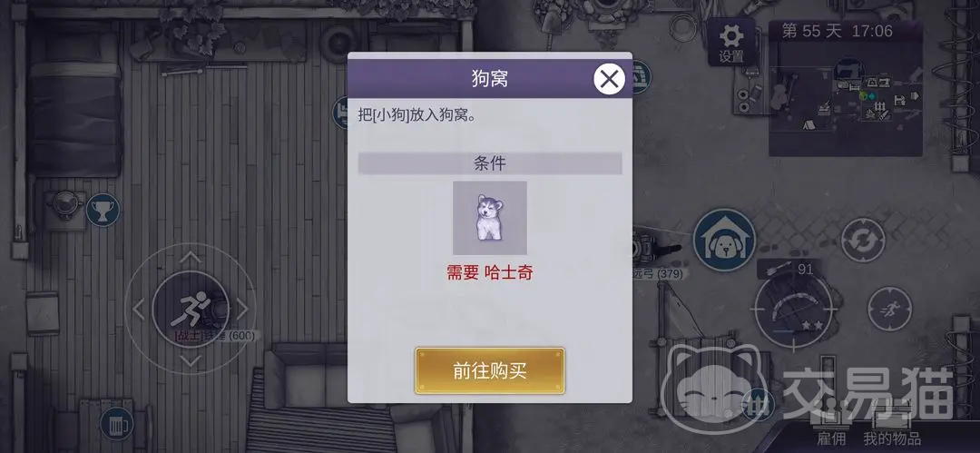Screen dimensions: 980x453
Task: Tap the small dash sprint icon
Action: click(889, 308)
